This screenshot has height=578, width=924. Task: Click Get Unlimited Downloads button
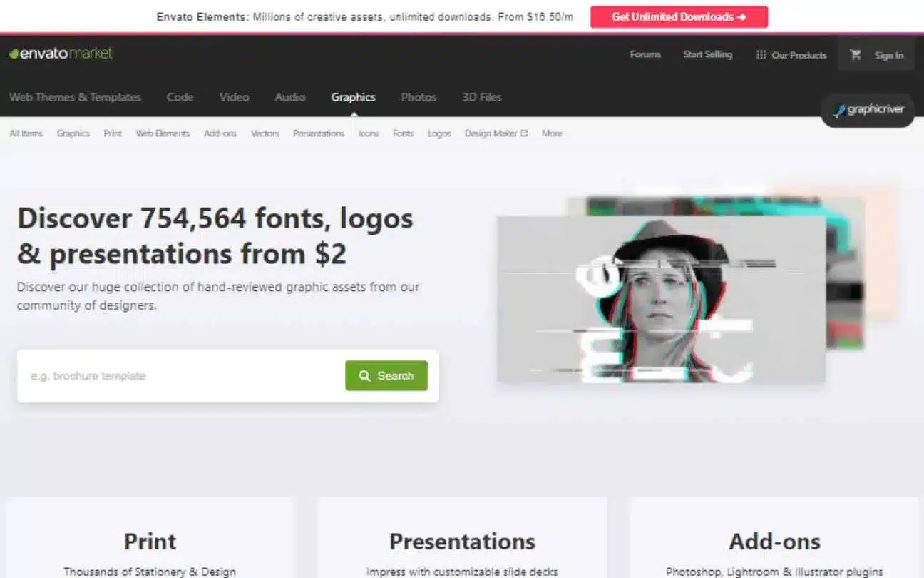679,17
